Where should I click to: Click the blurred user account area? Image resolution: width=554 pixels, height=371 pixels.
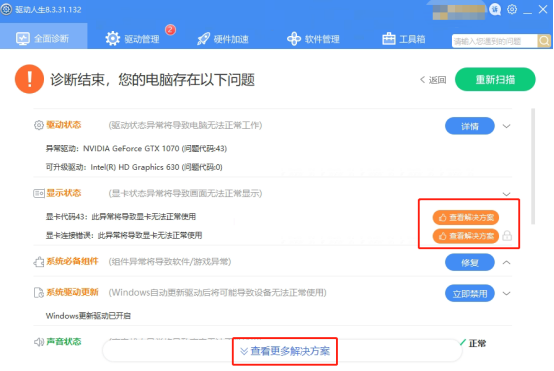[459, 12]
